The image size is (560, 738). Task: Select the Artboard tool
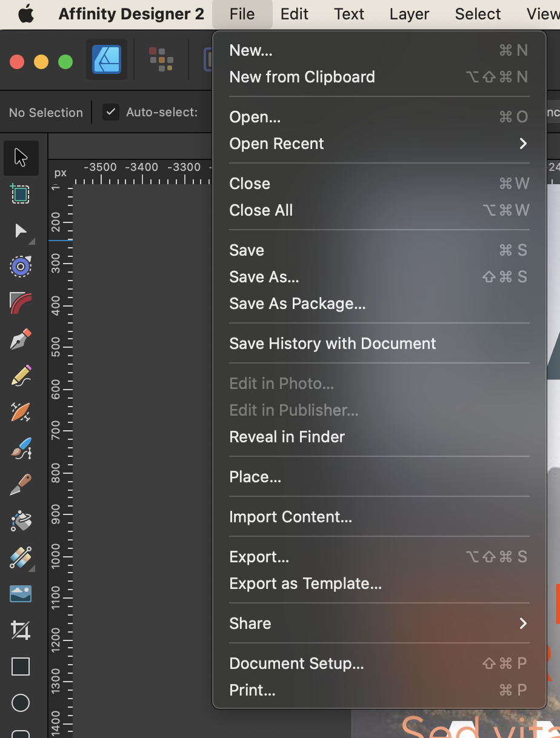[21, 194]
